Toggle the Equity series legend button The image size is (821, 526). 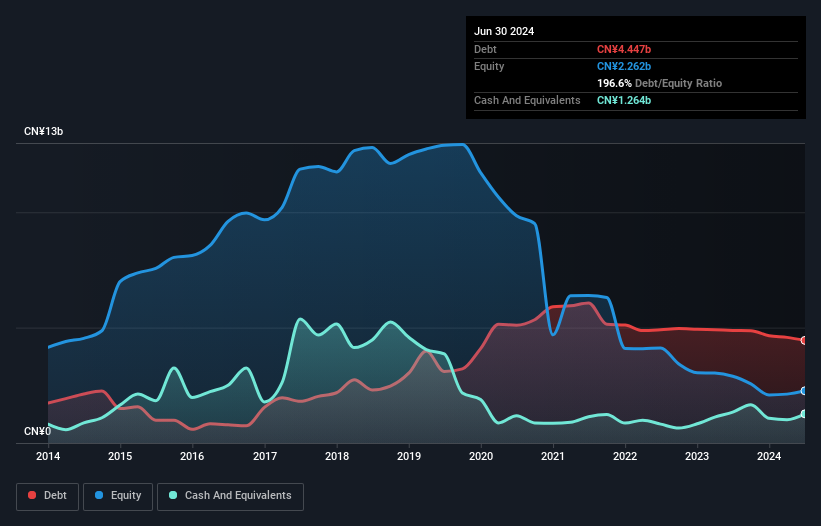[118, 496]
